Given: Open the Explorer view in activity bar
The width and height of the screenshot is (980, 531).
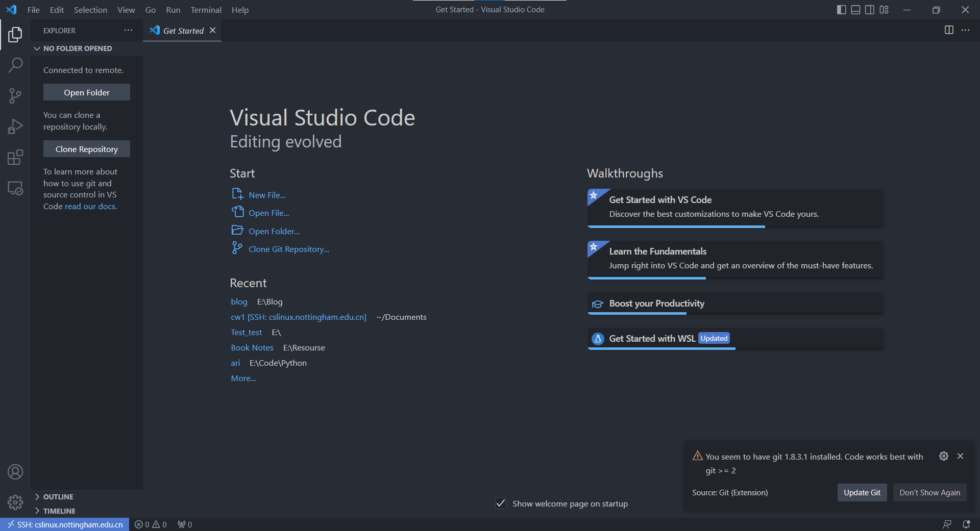Looking at the screenshot, I should click(x=15, y=35).
